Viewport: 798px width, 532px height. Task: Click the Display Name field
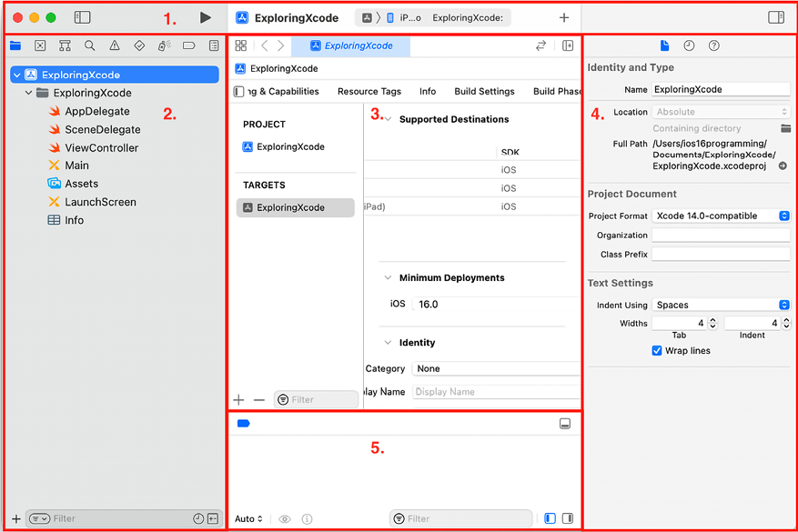pyautogui.click(x=496, y=392)
